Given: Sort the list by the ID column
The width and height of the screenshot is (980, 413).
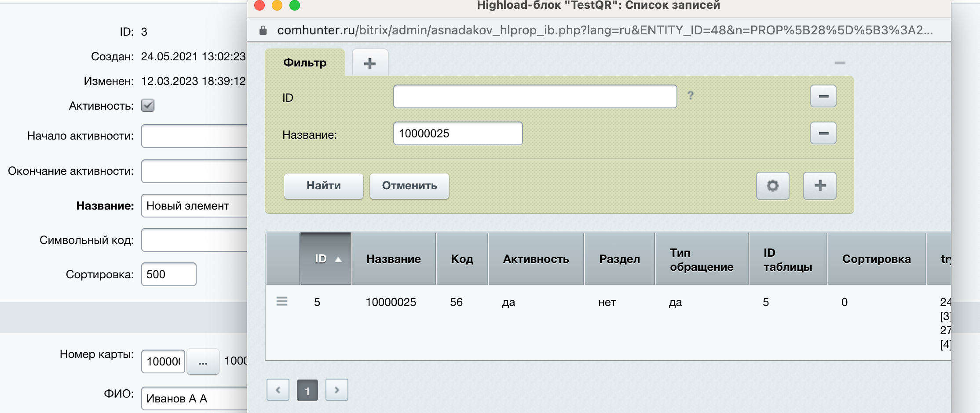Looking at the screenshot, I should pyautogui.click(x=325, y=259).
